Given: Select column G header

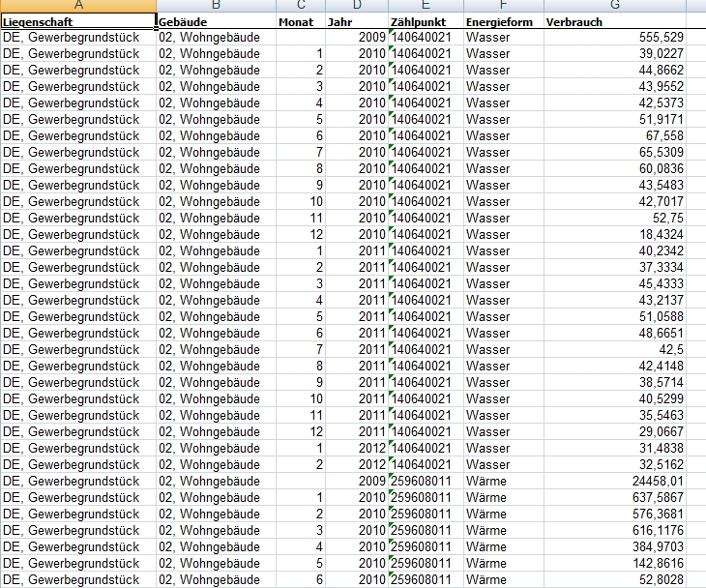Looking at the screenshot, I should coord(614,6).
